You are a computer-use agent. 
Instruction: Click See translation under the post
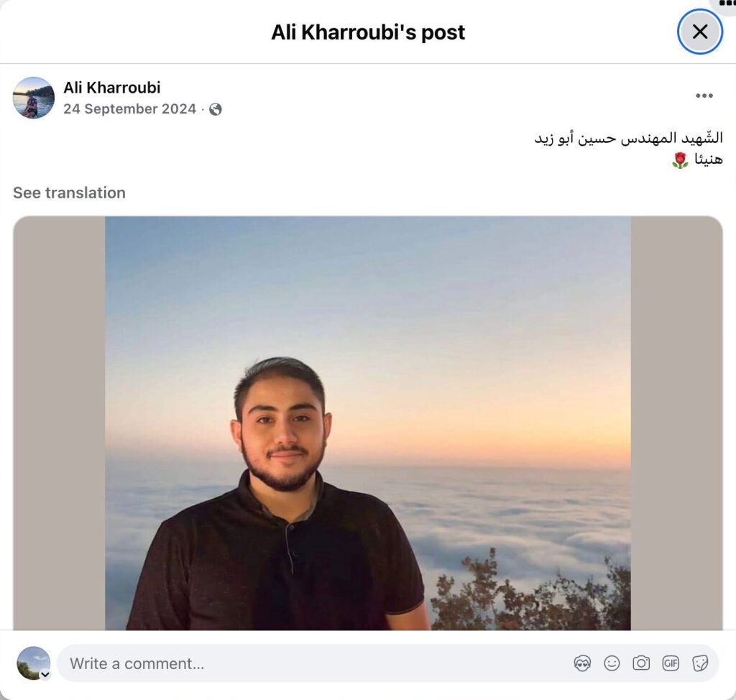(69, 193)
